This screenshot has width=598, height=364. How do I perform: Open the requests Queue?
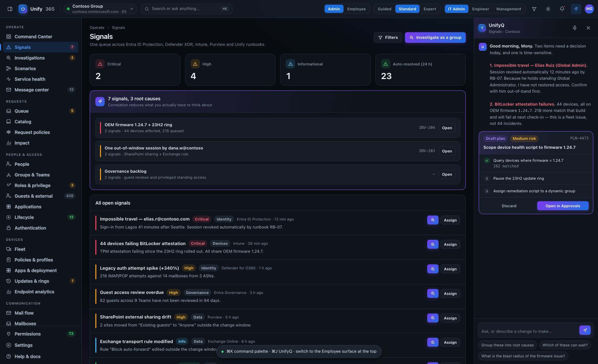41,111
